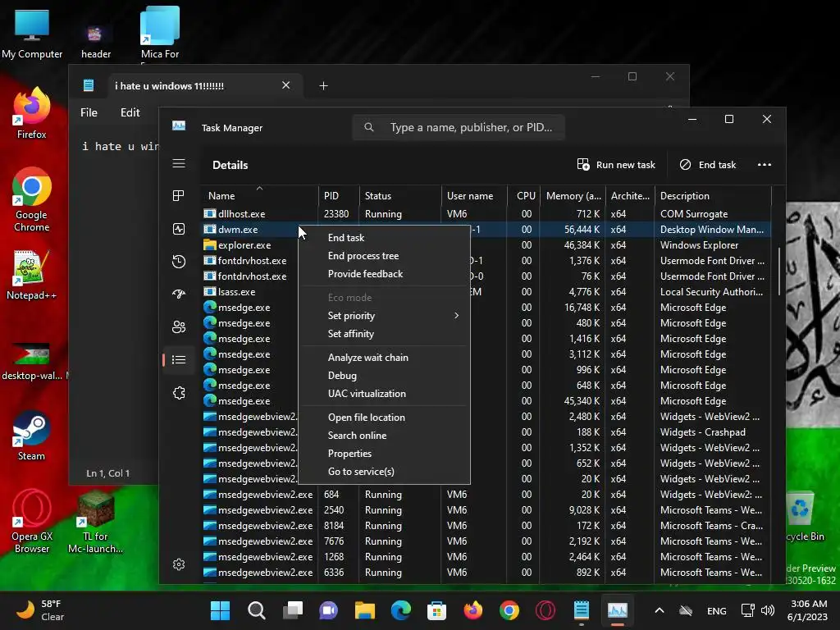Viewport: 840px width, 630px height.
Task: Focus the Task Manager search box
Action: [x=459, y=127]
